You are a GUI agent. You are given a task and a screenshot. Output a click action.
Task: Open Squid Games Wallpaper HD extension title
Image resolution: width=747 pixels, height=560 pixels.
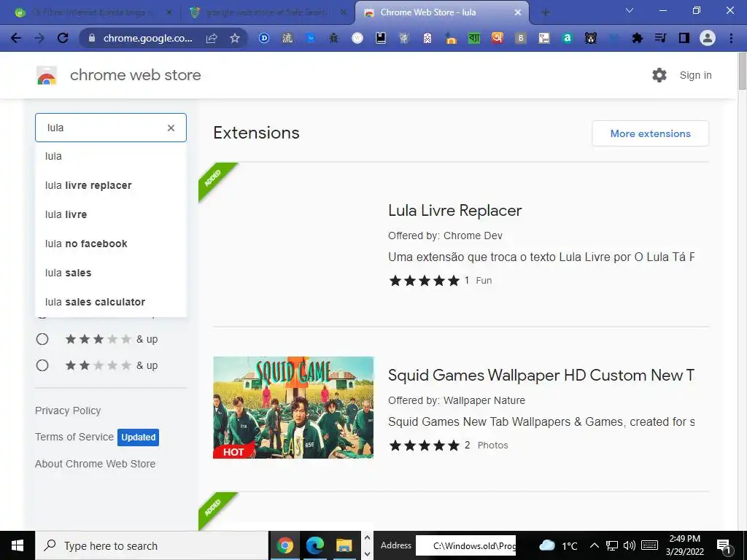(x=541, y=376)
